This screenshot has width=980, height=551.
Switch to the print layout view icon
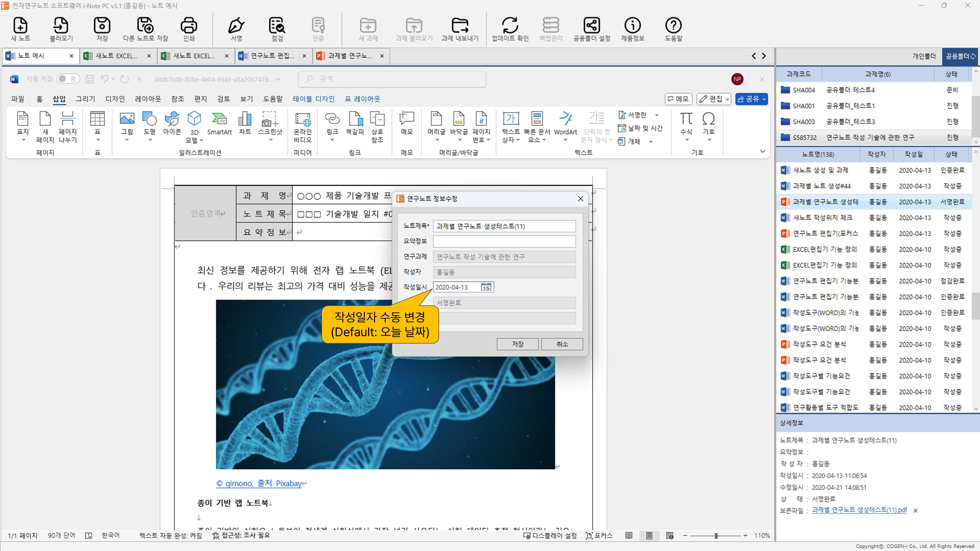pyautogui.click(x=649, y=535)
